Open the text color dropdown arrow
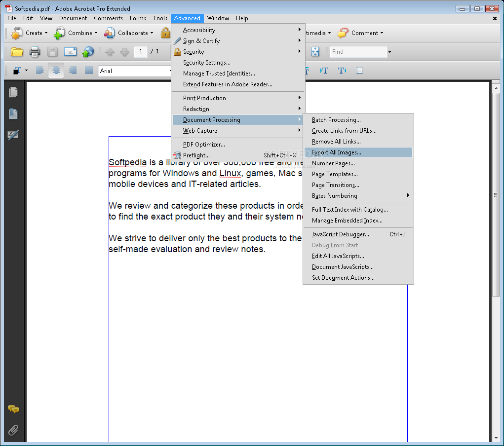 pyautogui.click(x=26, y=71)
